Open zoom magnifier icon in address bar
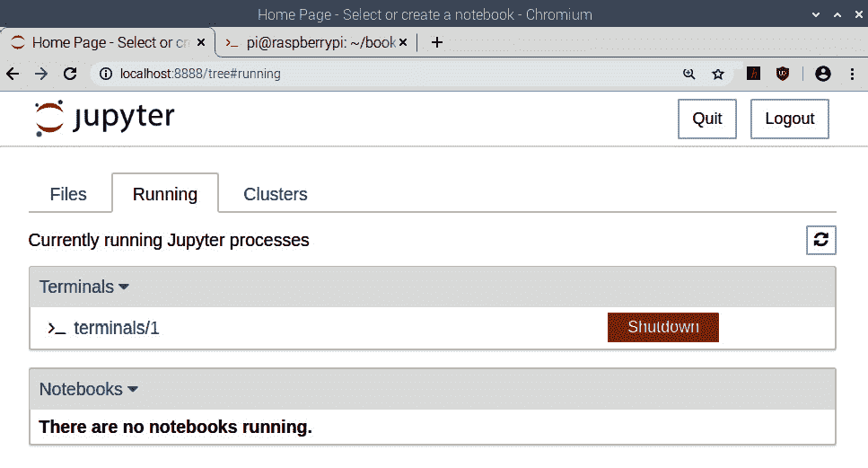This screenshot has width=868, height=468. coord(689,74)
